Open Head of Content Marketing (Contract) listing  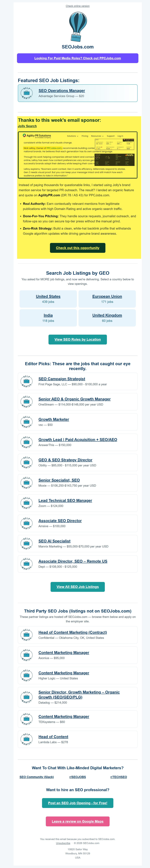tap(73, 632)
